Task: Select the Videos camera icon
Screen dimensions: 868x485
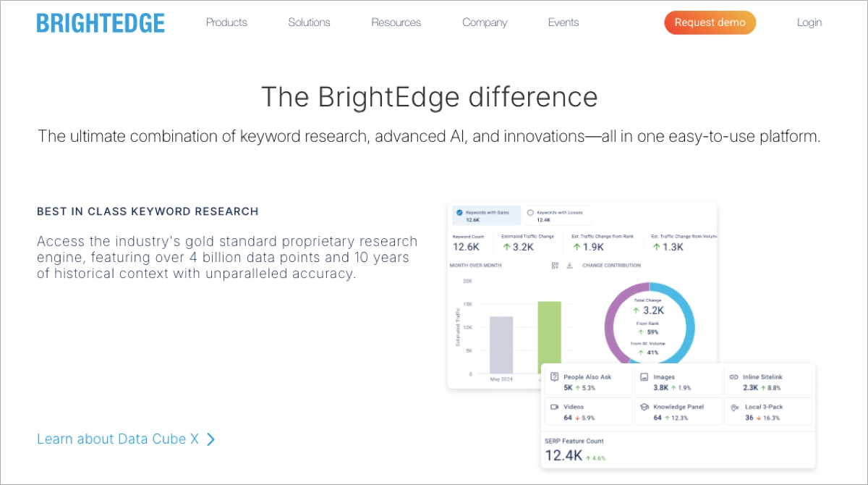Action: coord(555,406)
